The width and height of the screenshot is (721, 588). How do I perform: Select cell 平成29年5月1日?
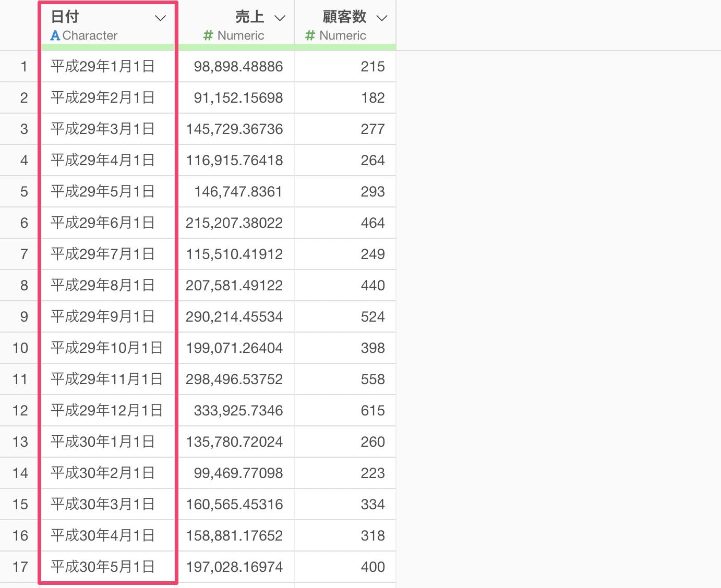pyautogui.click(x=103, y=191)
